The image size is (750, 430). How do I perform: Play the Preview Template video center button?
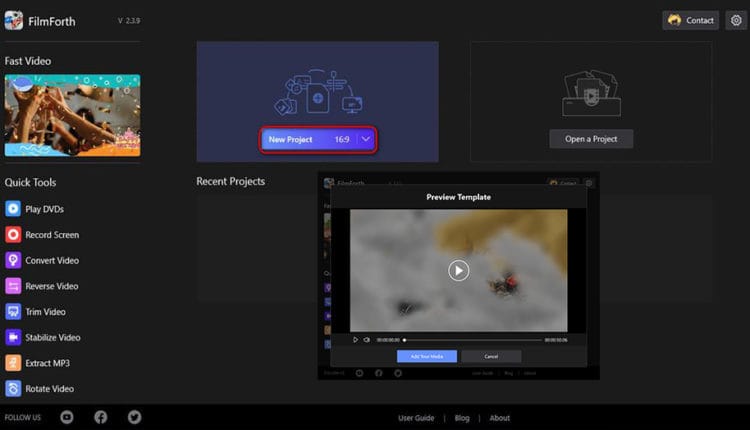click(x=458, y=270)
